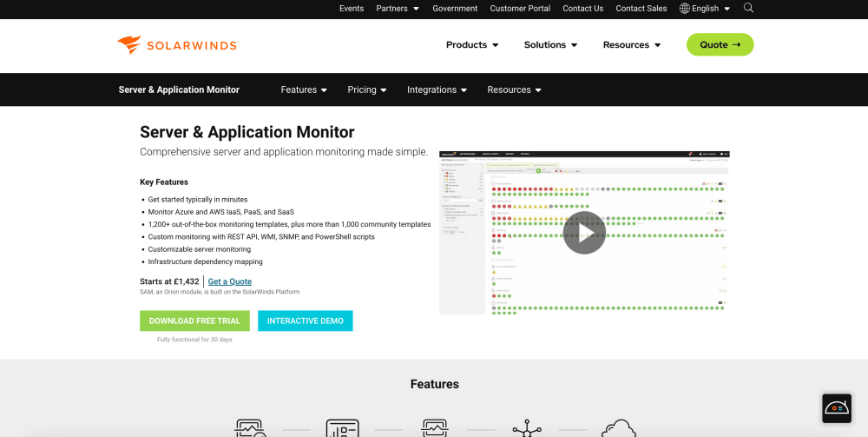This screenshot has width=868, height=437.
Task: Open the Interactive Demo
Action: click(x=305, y=321)
